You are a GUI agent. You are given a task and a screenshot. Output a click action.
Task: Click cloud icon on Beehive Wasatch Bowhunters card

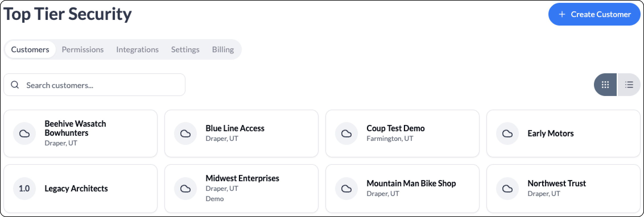tap(24, 133)
